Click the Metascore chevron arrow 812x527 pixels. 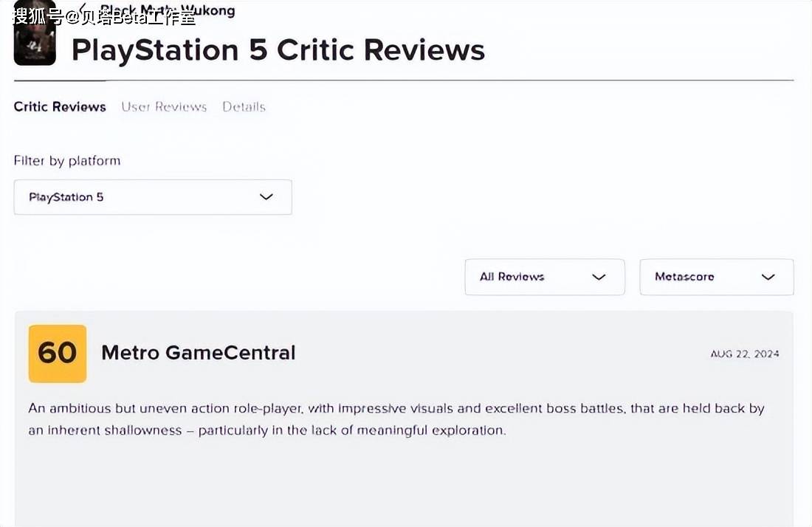(x=768, y=277)
